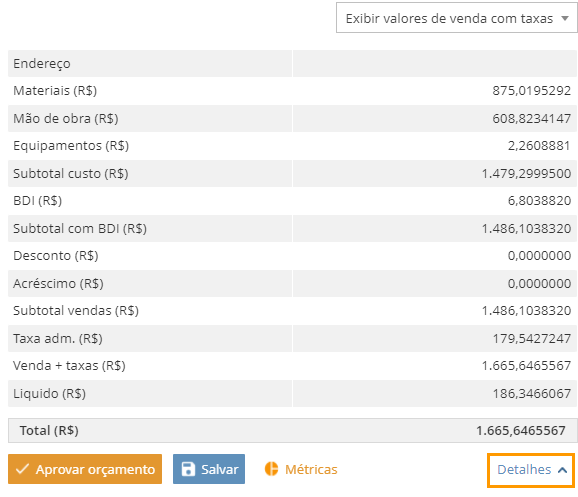Select the BDI (R$) row
This screenshot has width=578, height=497.
pos(293,201)
